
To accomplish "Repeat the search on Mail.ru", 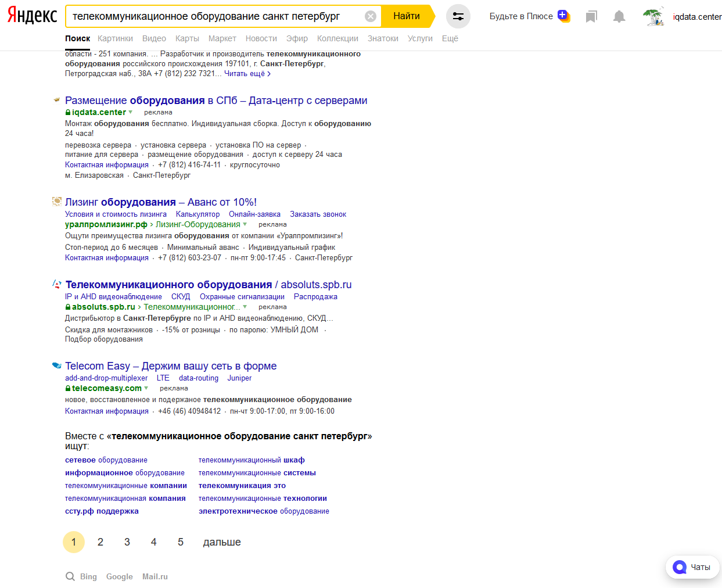I will tap(155, 576).
